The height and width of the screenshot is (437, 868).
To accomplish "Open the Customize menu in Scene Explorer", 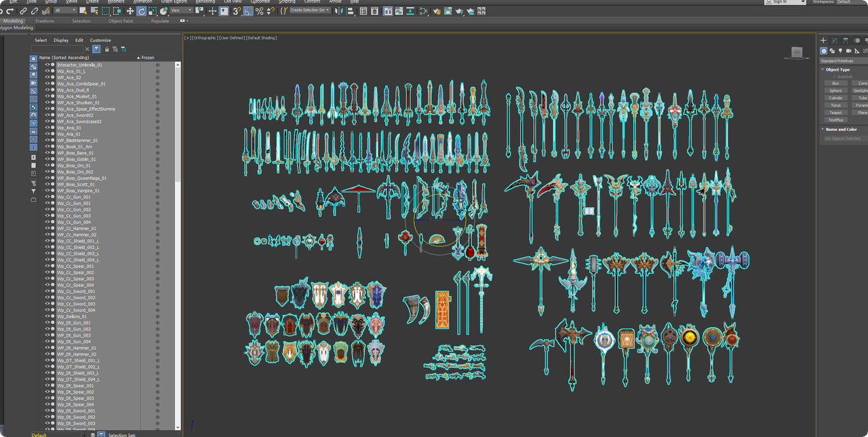I will point(100,40).
